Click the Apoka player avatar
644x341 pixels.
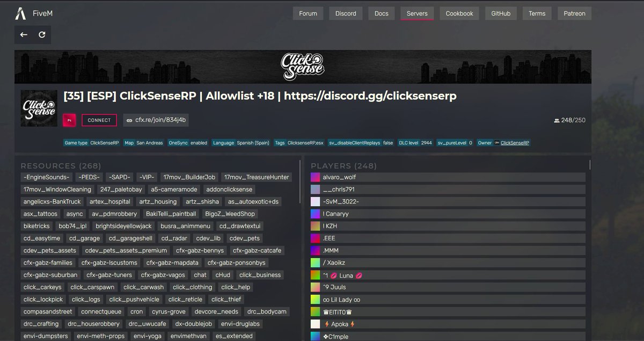pyautogui.click(x=316, y=324)
